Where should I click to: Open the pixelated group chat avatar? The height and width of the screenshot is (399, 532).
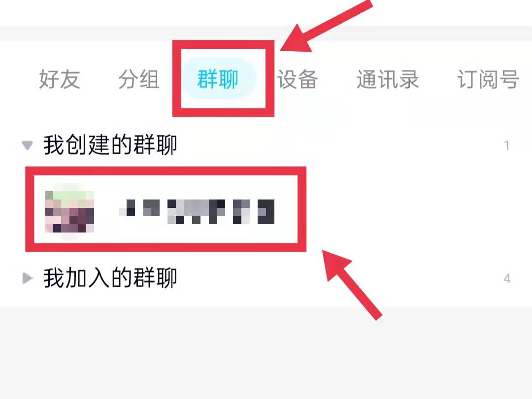point(69,212)
